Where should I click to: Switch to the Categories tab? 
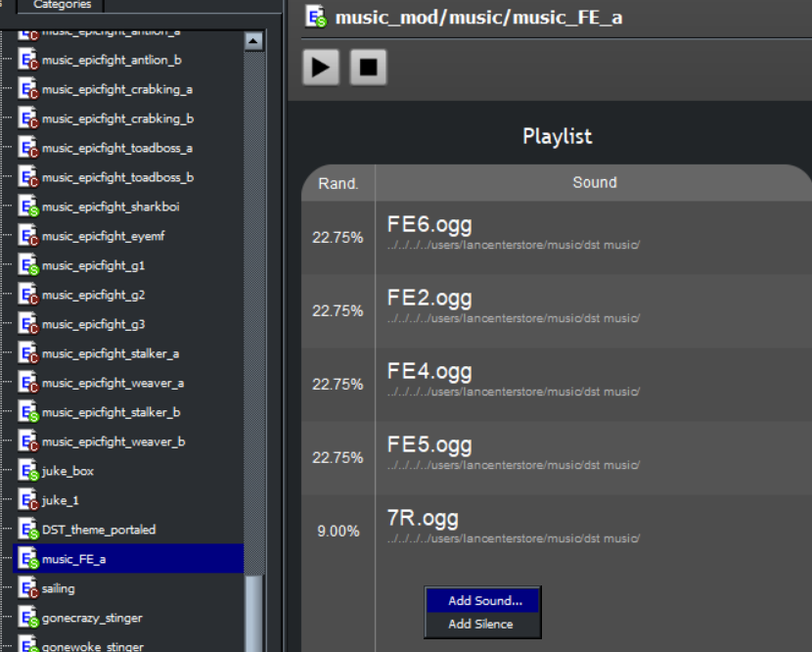coord(61,5)
